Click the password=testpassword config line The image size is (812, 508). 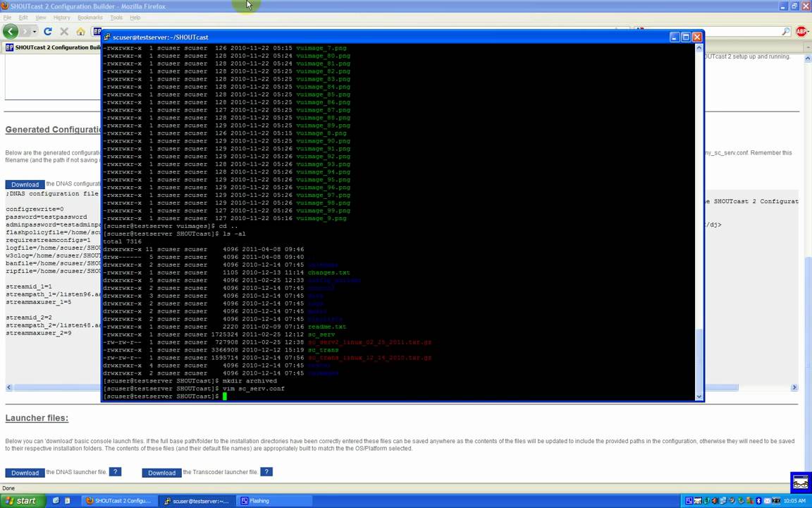(x=46, y=217)
